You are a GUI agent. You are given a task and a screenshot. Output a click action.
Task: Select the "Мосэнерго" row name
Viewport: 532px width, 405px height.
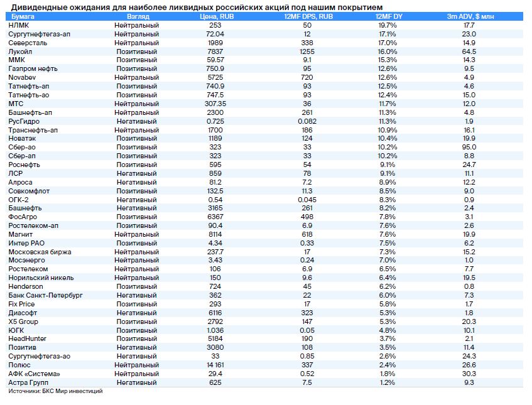(27, 261)
